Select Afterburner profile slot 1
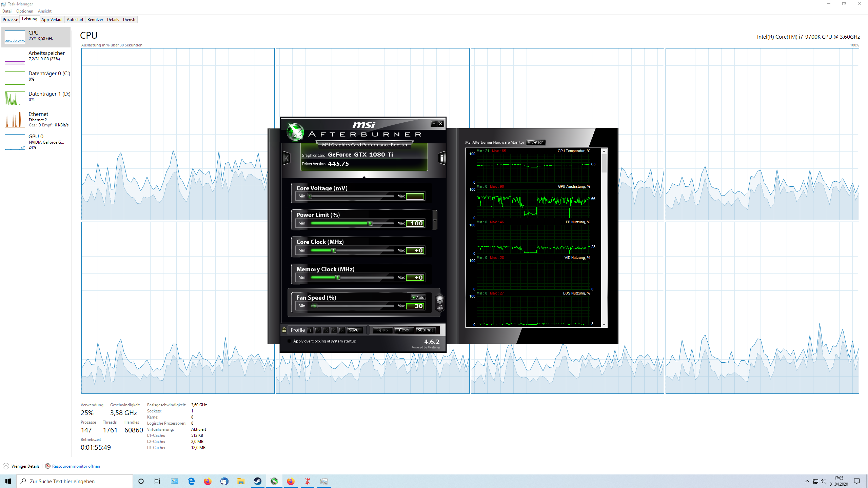The width and height of the screenshot is (868, 488). click(x=310, y=330)
